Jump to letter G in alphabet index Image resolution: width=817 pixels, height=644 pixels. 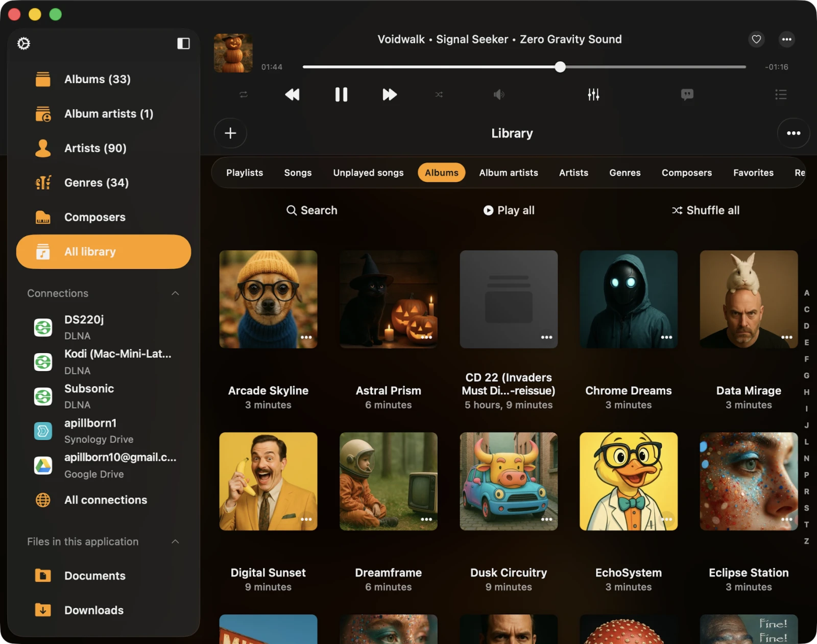pyautogui.click(x=806, y=376)
